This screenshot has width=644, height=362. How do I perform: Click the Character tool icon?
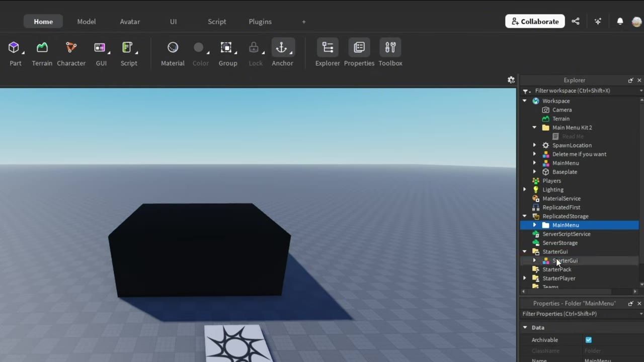point(71,48)
